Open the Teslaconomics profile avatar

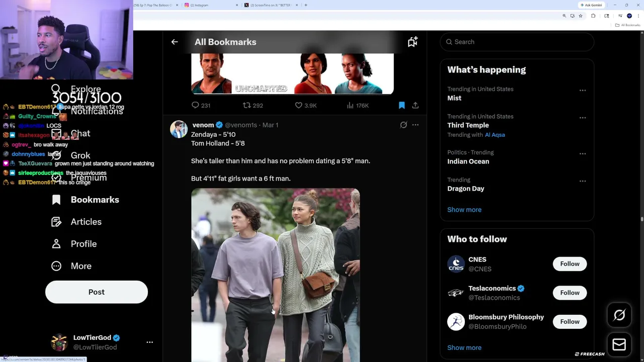[x=456, y=293]
